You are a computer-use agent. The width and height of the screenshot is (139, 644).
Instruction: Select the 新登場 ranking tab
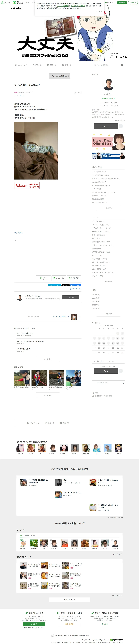tap(27, 535)
